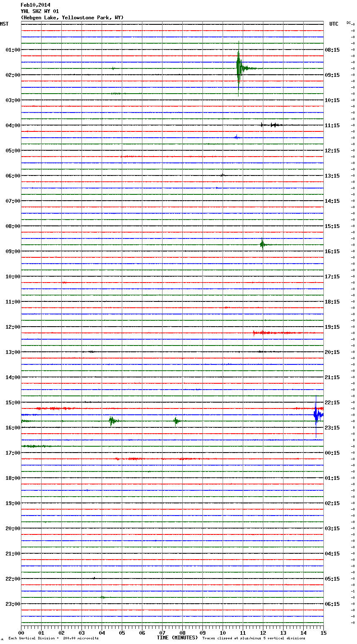
Task: Click the red noisy signal starting the 15:15 trace
Action: point(57,408)
